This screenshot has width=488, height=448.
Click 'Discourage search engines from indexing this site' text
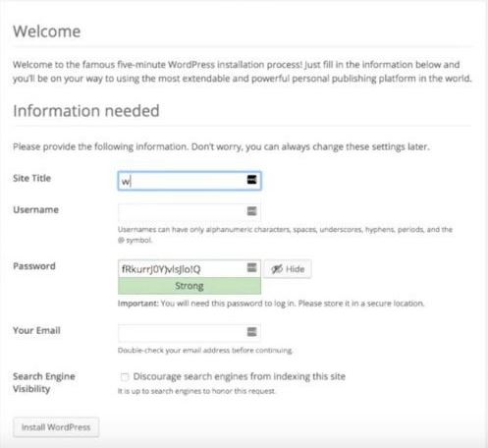(240, 376)
